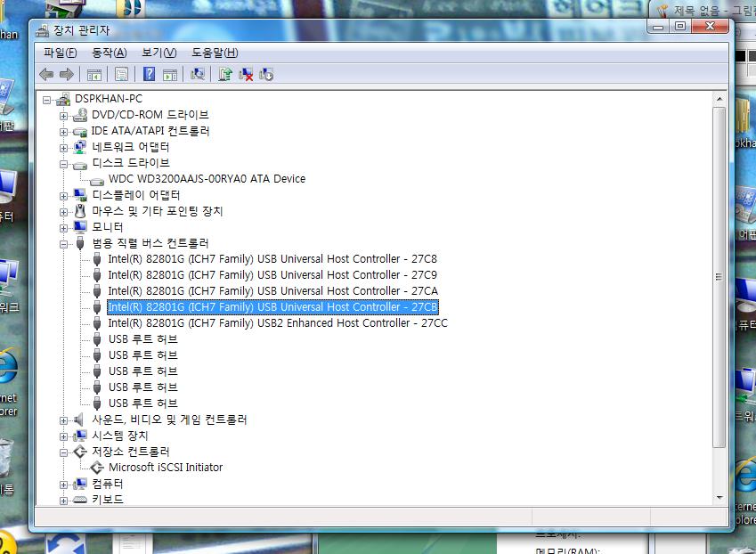
Task: Disable device using the down-arrow toolbar icon
Action: coord(266,74)
